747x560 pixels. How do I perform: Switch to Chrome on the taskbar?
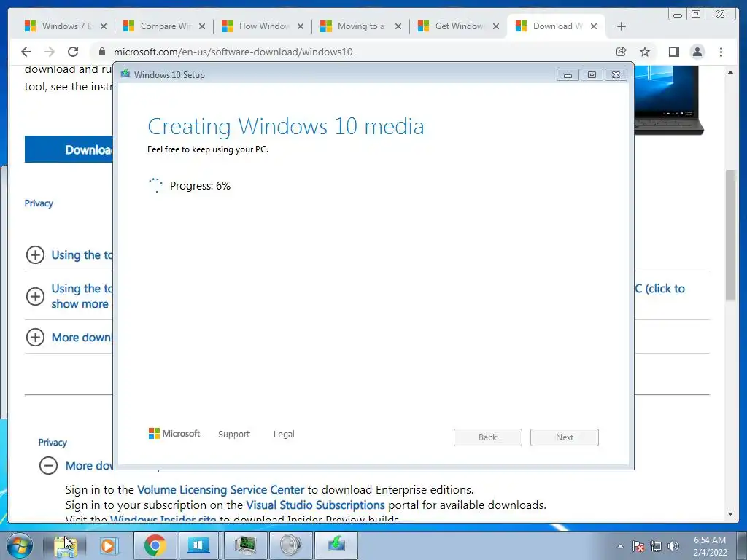pos(155,545)
